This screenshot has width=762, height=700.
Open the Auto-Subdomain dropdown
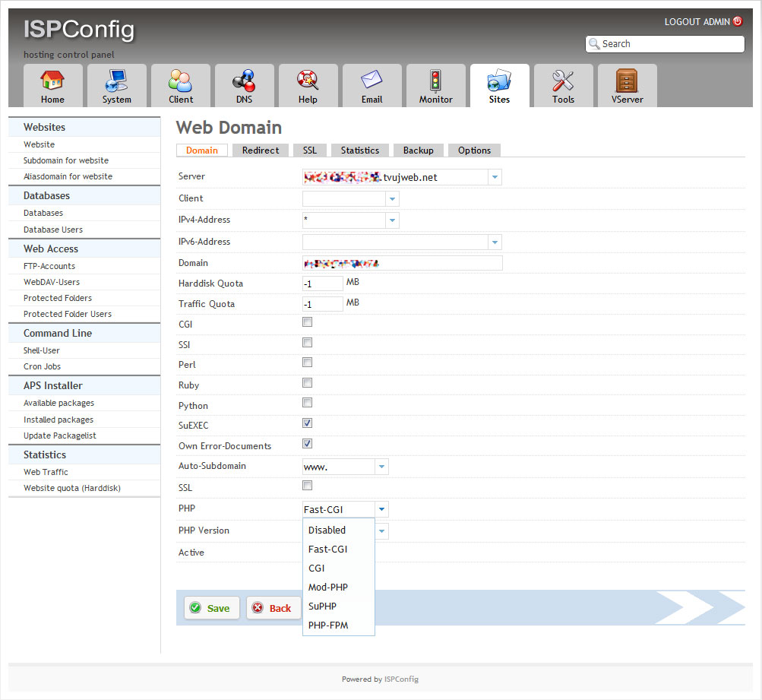(381, 467)
